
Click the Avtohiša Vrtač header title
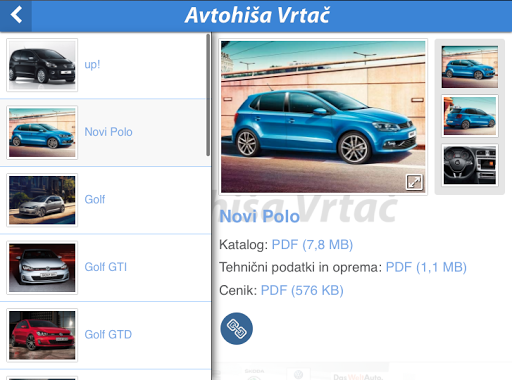(257, 15)
